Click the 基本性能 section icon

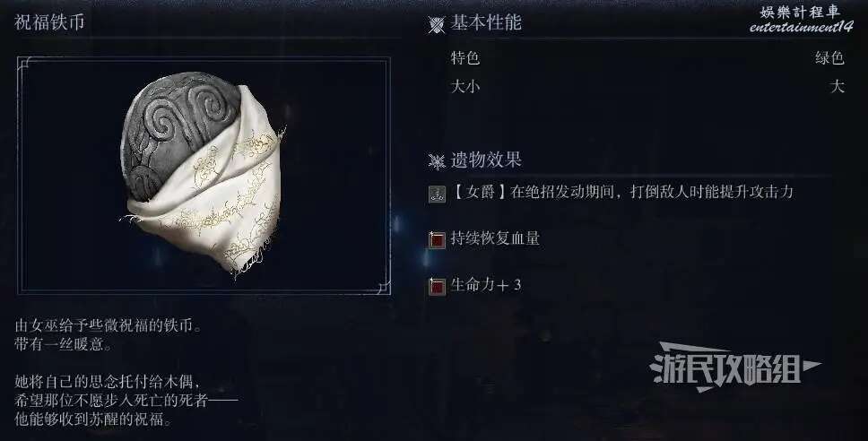coord(437,25)
